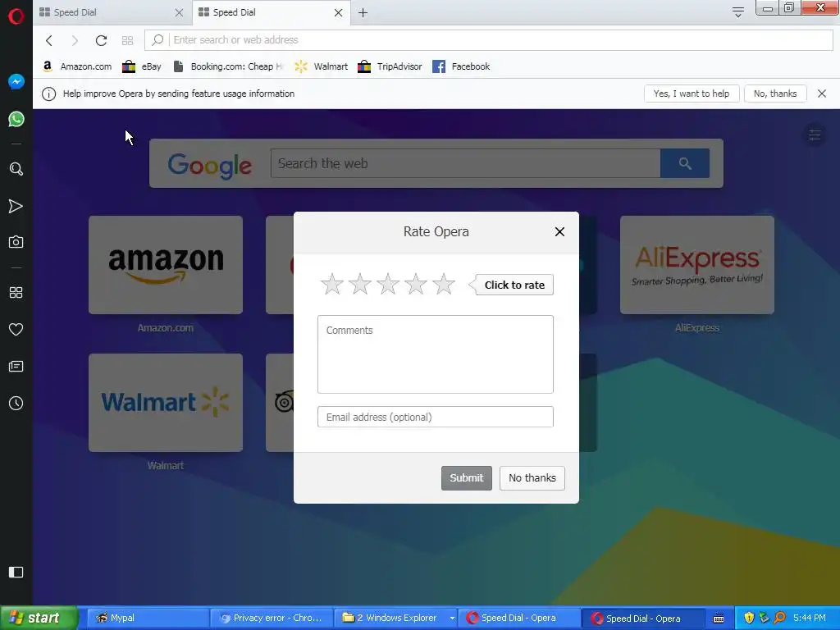Switch to first Speed Dial - Opera taskbar button
Screen dimensions: 840x630
pyautogui.click(x=518, y=618)
